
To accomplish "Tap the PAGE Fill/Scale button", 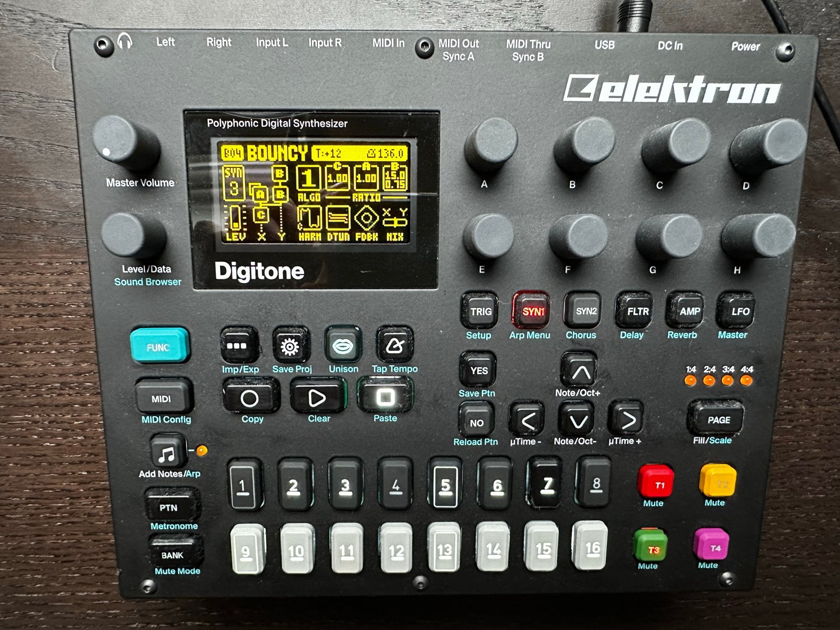I will [x=716, y=418].
